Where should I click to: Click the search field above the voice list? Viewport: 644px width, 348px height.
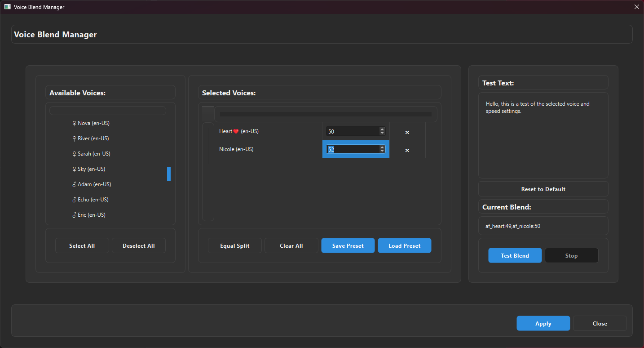(x=108, y=110)
